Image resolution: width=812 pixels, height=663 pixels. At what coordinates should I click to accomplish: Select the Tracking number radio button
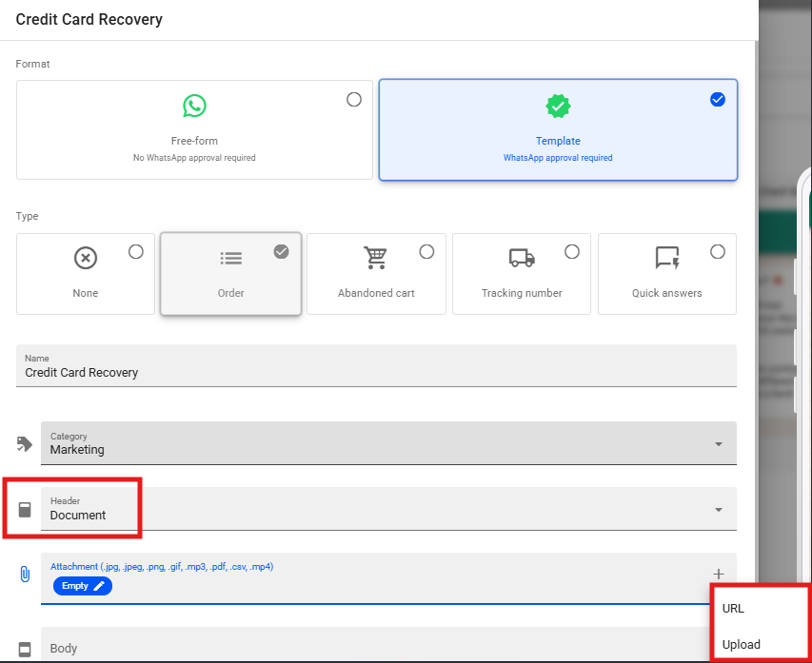572,251
